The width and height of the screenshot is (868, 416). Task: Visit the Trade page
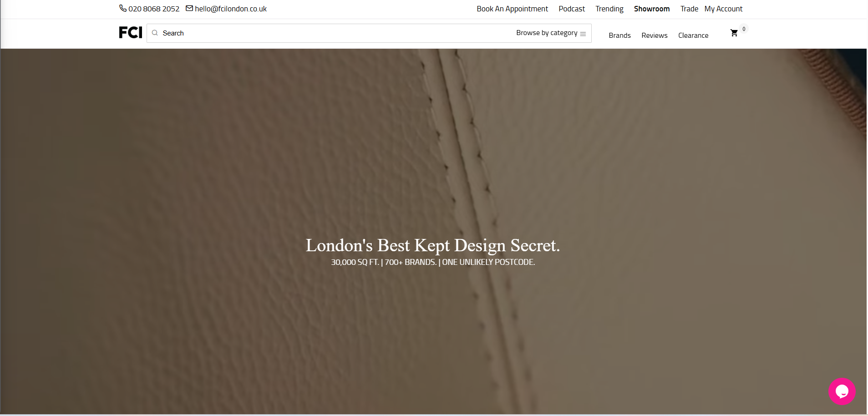coord(689,9)
